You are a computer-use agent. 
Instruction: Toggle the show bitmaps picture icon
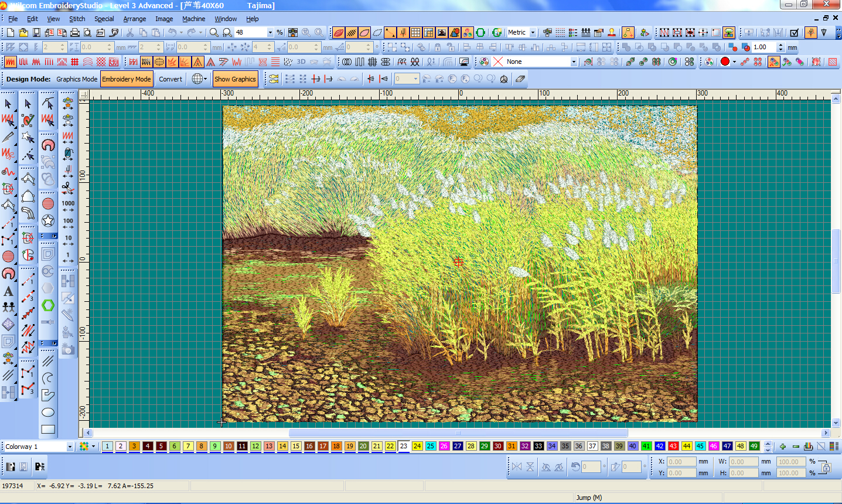point(442,33)
